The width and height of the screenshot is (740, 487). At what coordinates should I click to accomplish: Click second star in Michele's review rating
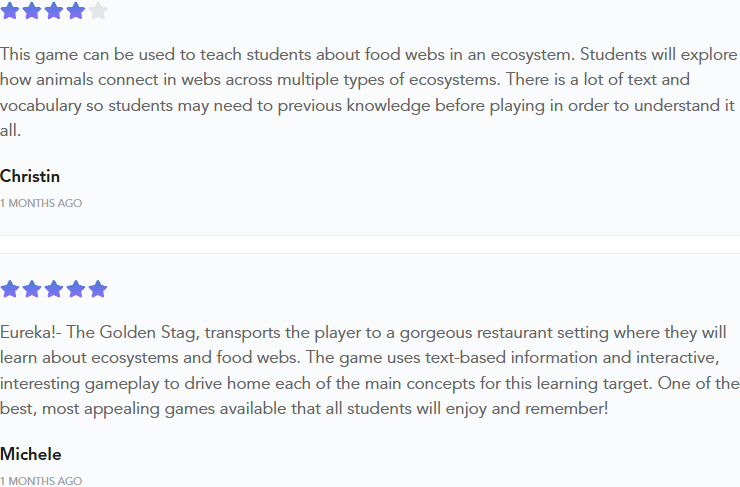(x=32, y=289)
